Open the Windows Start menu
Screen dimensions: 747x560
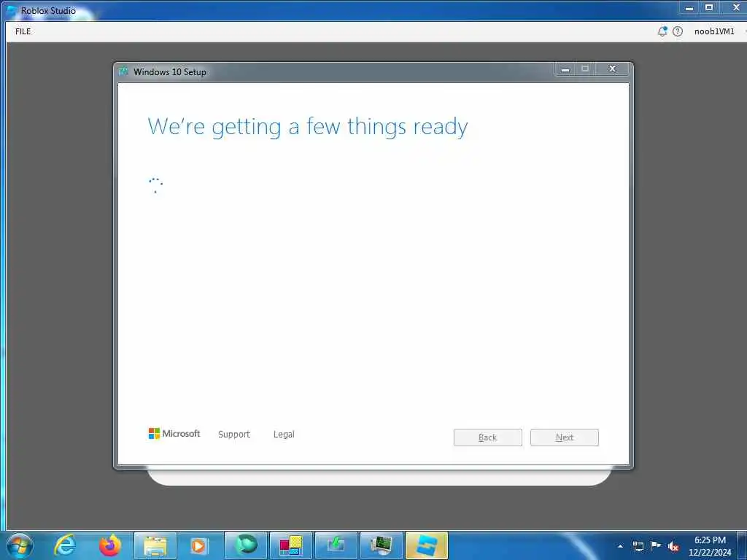[20, 545]
